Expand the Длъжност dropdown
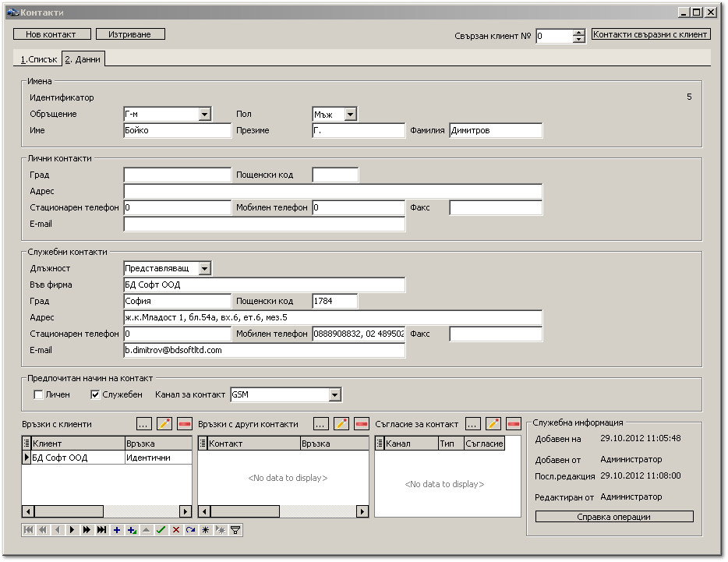This screenshot has width=728, height=562. [205, 268]
